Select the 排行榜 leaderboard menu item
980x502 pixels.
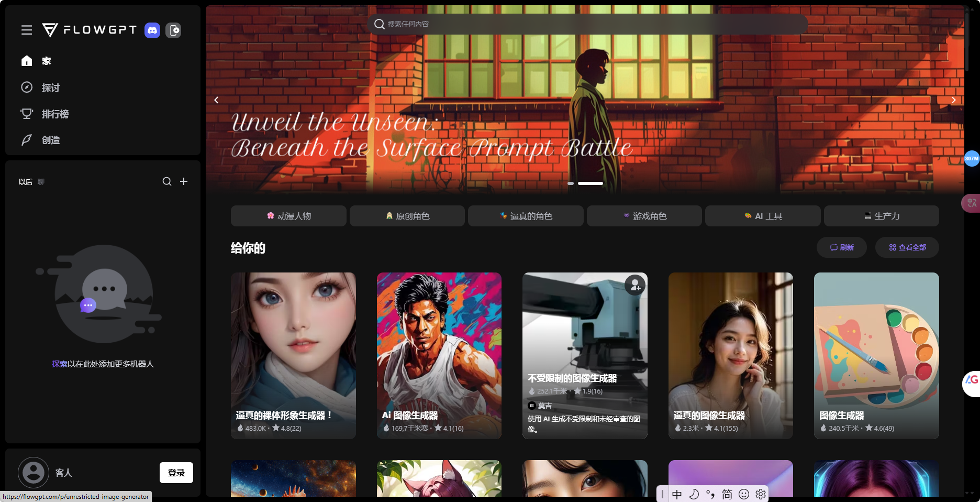coord(55,114)
